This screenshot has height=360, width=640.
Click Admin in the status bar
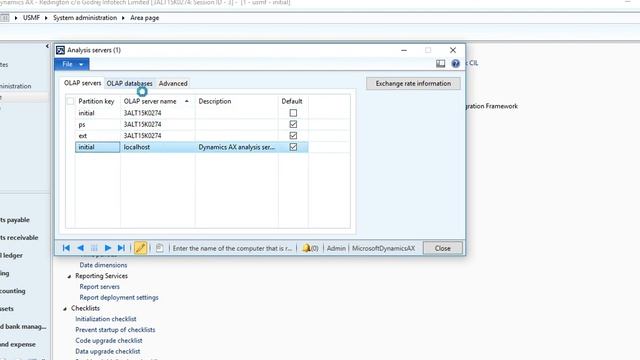[x=336, y=248]
